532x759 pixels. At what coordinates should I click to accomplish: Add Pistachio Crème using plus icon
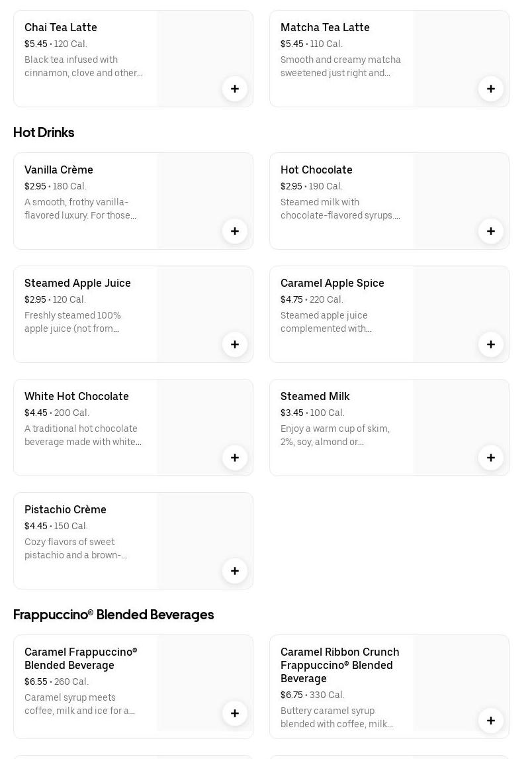pos(235,571)
